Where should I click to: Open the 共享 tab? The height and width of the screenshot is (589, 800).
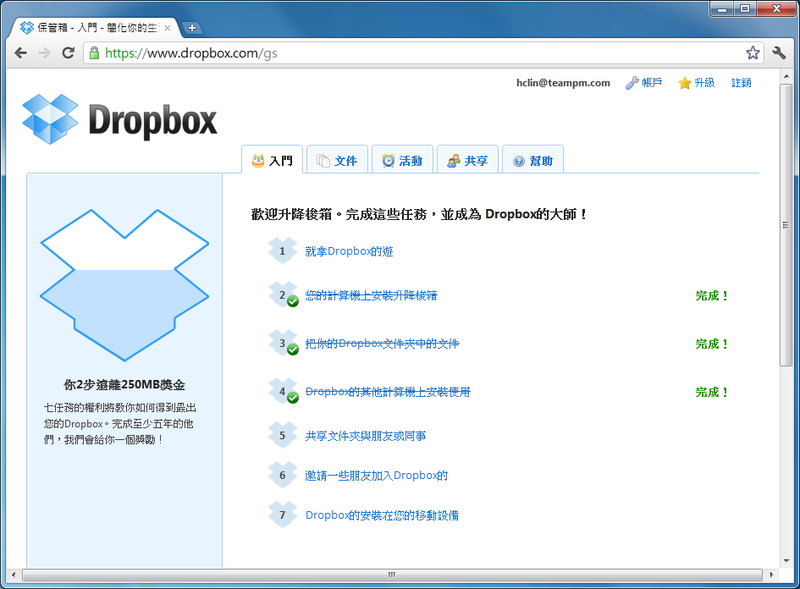(x=467, y=160)
